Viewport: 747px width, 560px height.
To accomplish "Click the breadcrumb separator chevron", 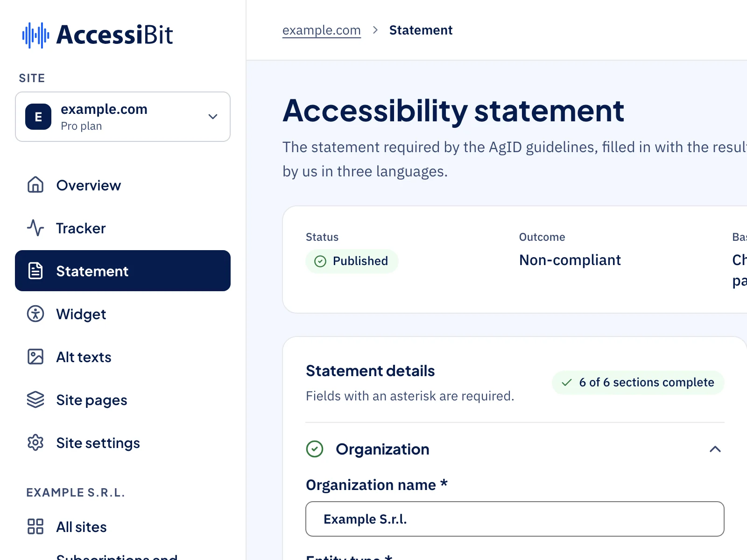I will pyautogui.click(x=375, y=30).
